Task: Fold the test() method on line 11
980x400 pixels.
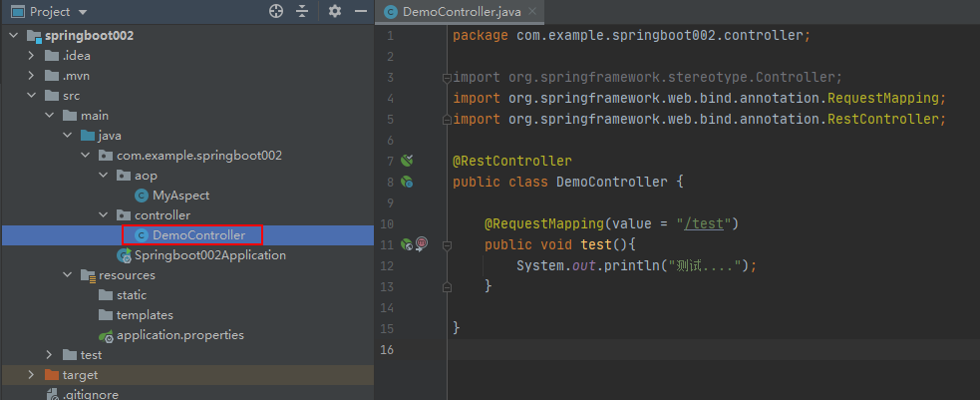Action: click(x=448, y=244)
